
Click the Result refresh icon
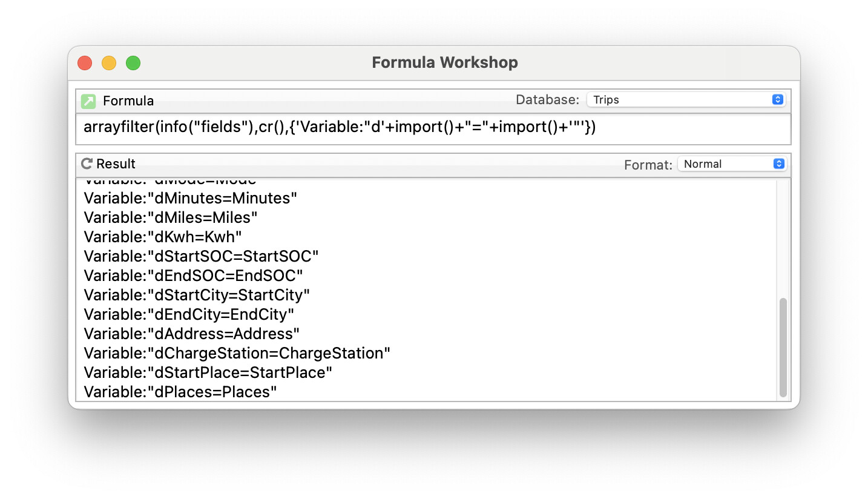[x=87, y=164]
